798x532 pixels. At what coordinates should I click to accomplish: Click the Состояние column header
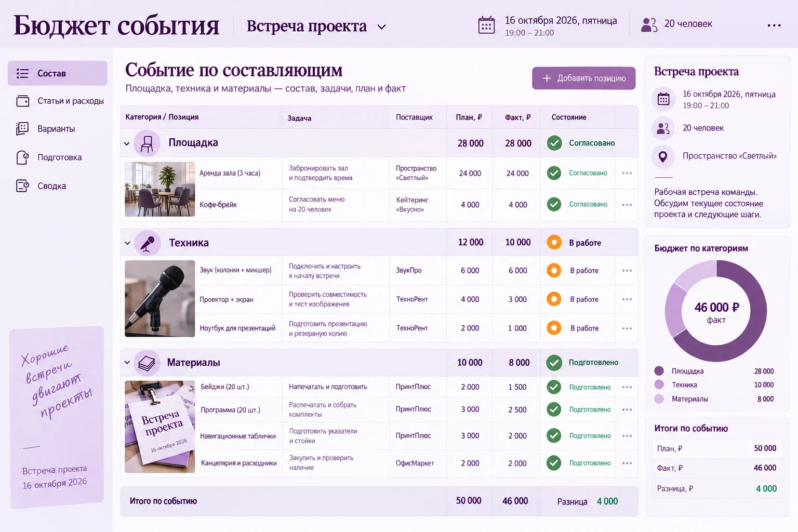click(x=569, y=117)
